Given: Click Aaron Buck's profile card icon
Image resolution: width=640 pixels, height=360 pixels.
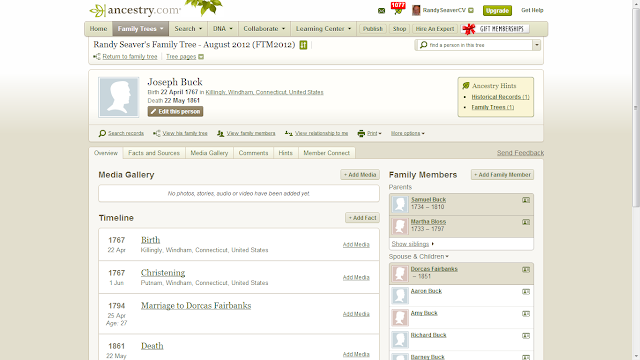Looking at the screenshot, I should pos(526,291).
